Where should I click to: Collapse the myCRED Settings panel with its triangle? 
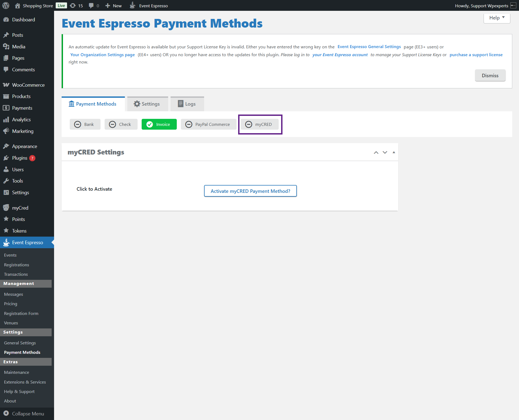(x=394, y=152)
